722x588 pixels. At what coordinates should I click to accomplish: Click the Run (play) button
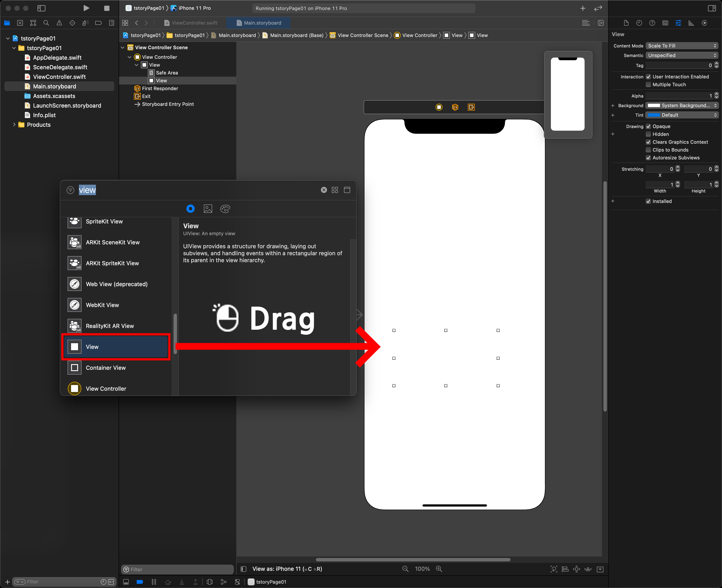tap(86, 8)
